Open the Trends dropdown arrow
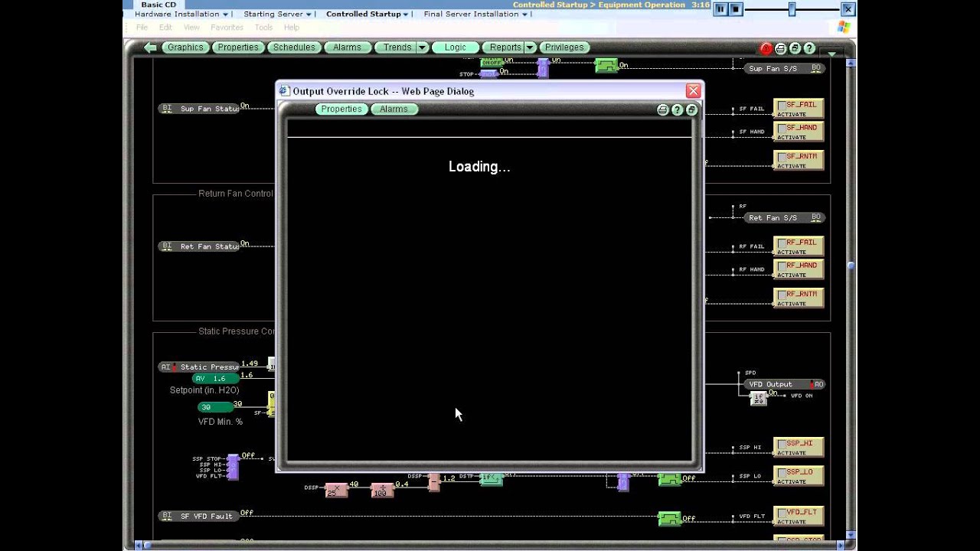Image resolution: width=980 pixels, height=551 pixels. tap(422, 47)
